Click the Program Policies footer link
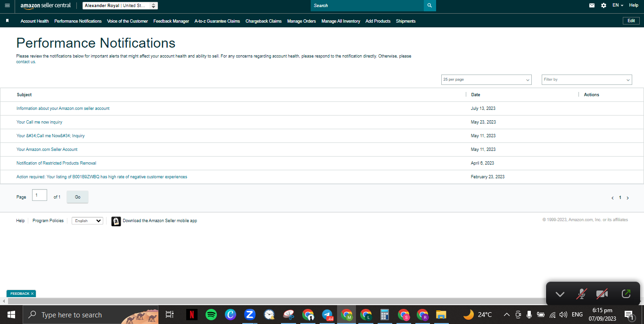 pyautogui.click(x=48, y=221)
